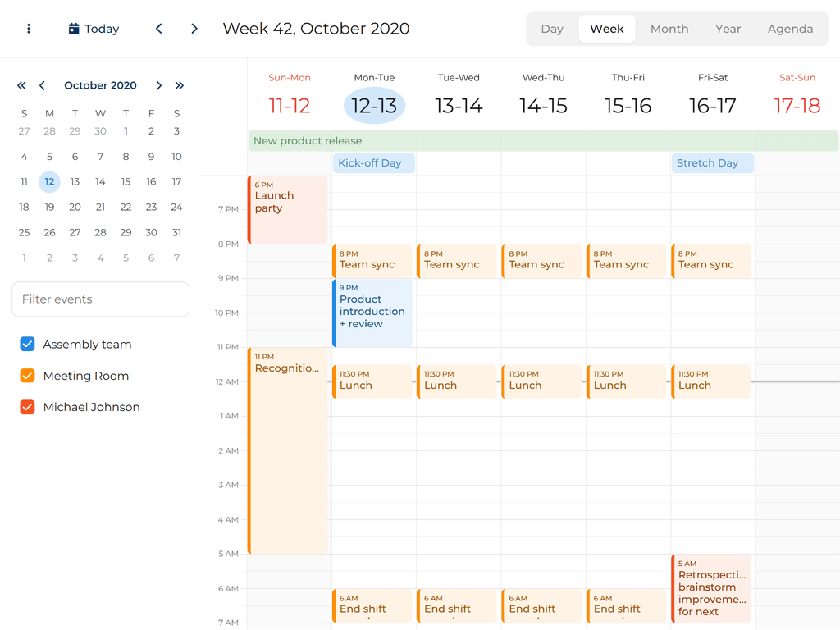Toggle the Meeting Room checkbox

click(27, 376)
